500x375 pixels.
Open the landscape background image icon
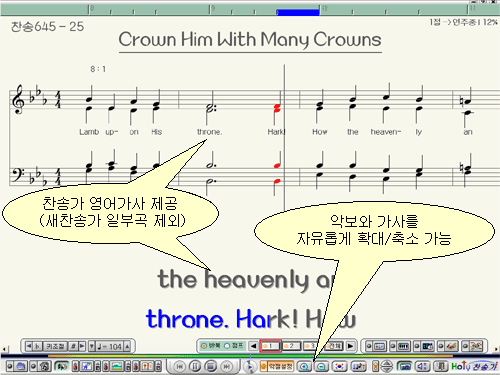(117, 366)
